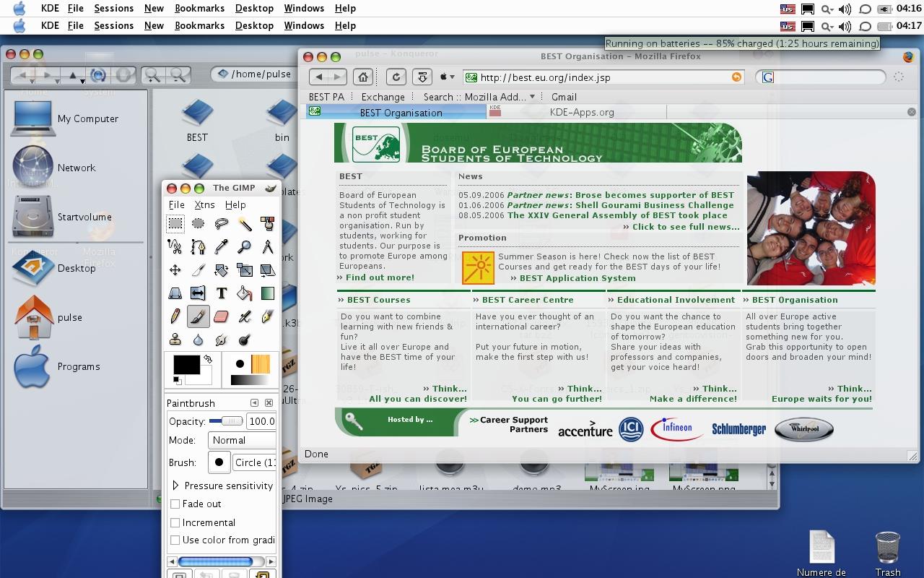Open the Exchange bookmark
The width and height of the screenshot is (924, 578).
383,97
